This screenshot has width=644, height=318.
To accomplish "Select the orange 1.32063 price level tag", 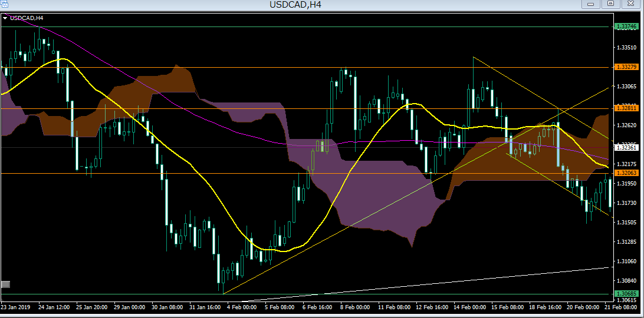I will pyautogui.click(x=627, y=173).
